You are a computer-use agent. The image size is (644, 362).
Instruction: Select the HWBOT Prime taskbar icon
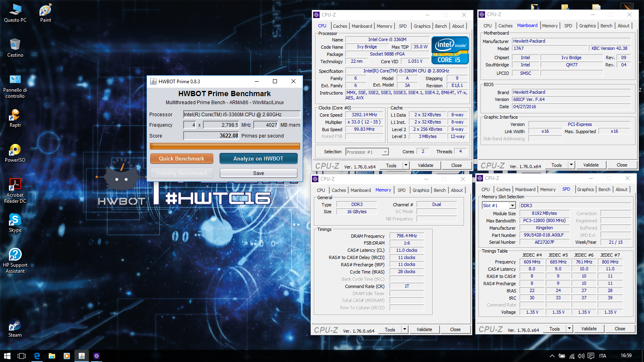click(x=82, y=356)
